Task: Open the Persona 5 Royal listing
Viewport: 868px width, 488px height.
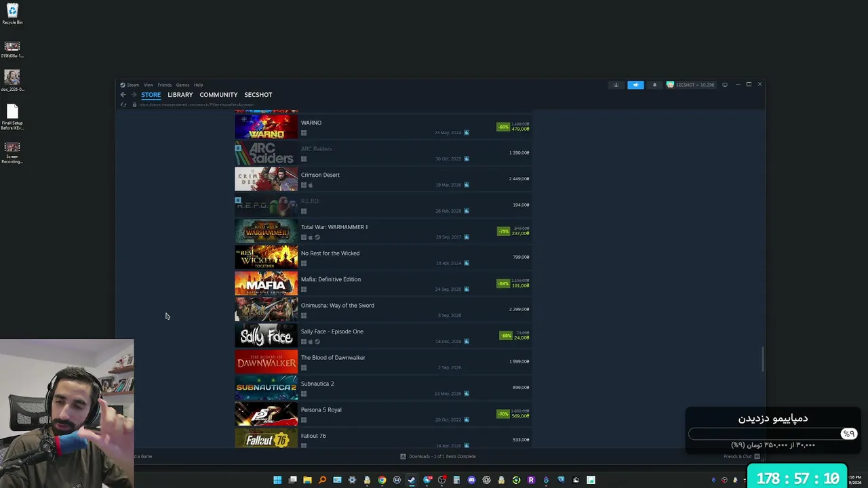Action: (382, 414)
